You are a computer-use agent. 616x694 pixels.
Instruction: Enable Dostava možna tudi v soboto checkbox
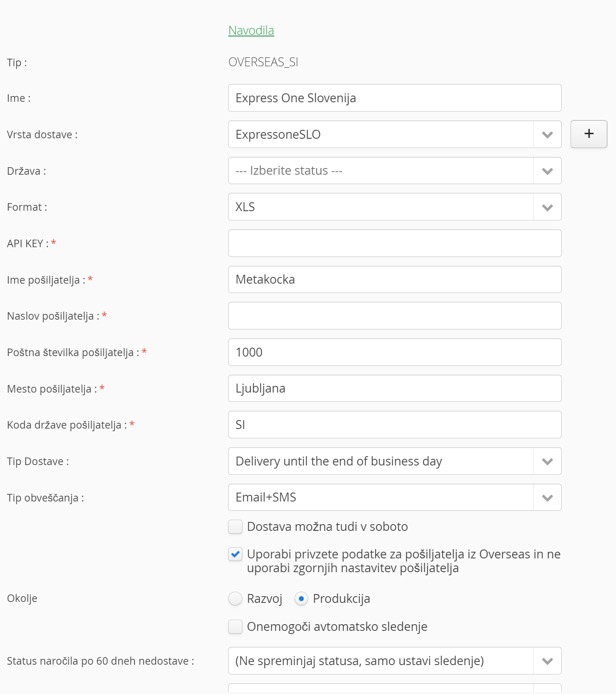235,527
